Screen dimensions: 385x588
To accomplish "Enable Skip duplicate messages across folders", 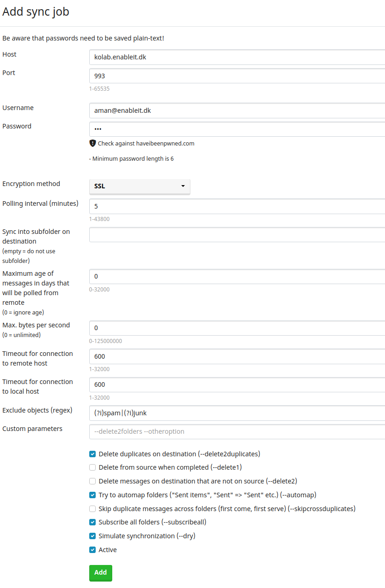I will 92,509.
